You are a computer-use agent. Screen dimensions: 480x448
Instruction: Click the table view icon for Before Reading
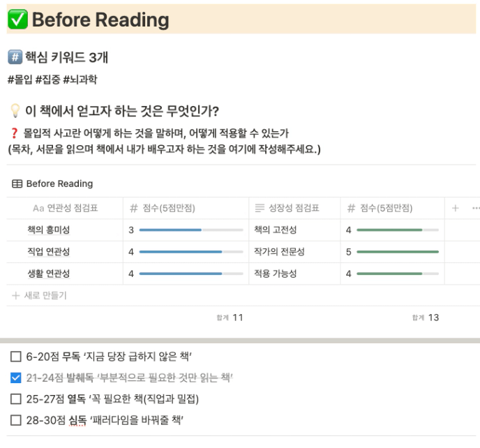17,184
